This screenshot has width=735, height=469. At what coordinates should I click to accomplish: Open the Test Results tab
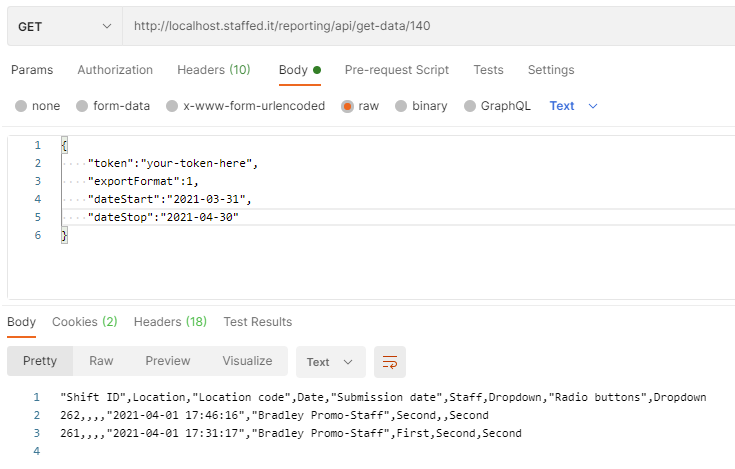pyautogui.click(x=257, y=322)
